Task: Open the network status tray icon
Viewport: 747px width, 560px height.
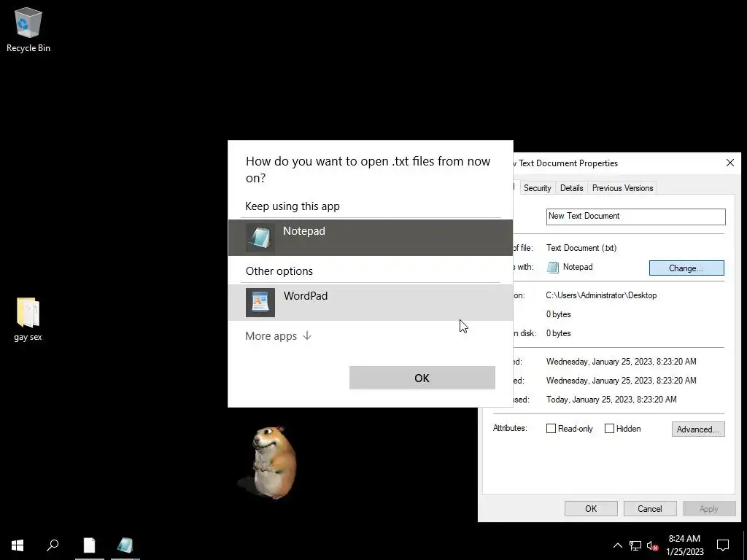Action: [x=635, y=545]
